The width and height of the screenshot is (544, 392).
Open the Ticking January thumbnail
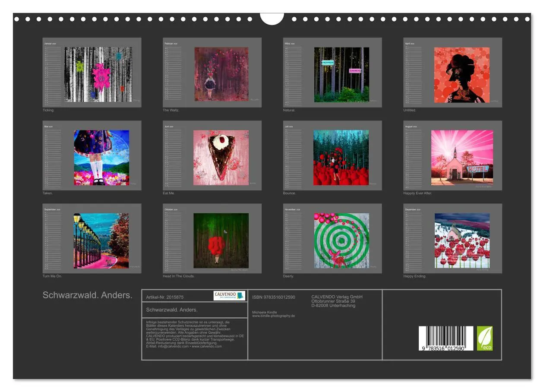point(92,73)
